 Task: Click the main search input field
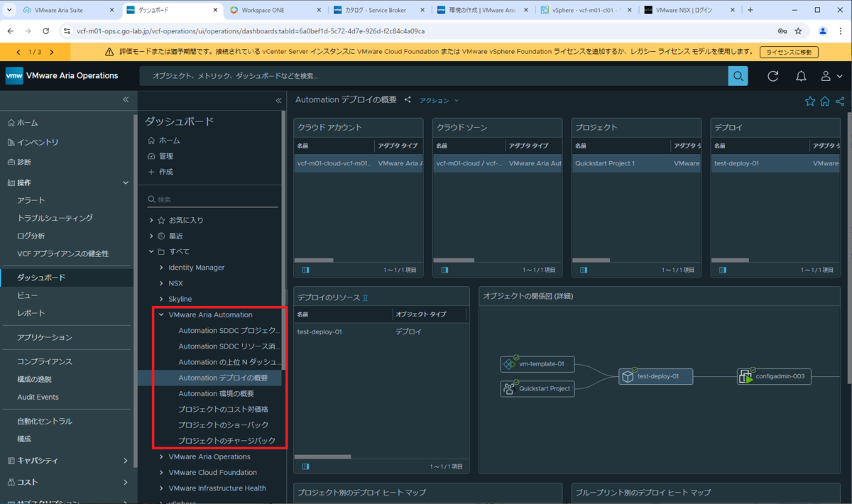[433, 76]
